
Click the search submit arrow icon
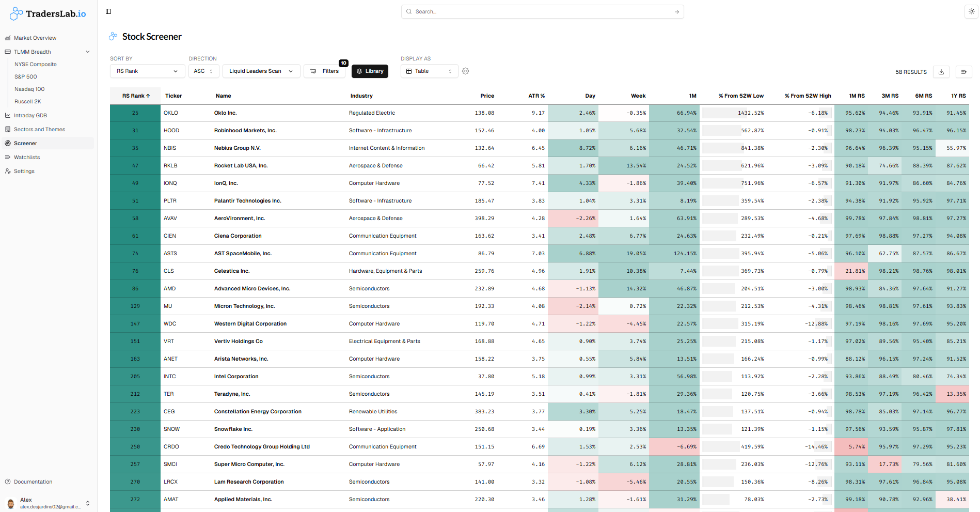click(x=676, y=12)
